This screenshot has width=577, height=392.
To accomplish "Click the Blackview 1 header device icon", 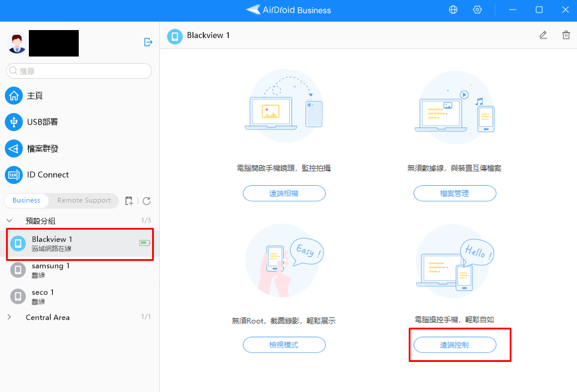I will [175, 37].
